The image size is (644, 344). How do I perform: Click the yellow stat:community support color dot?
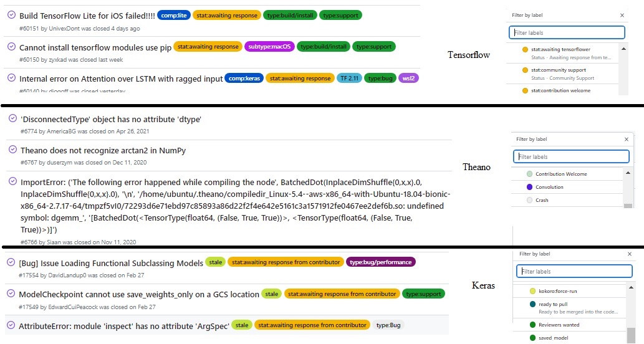pos(525,70)
